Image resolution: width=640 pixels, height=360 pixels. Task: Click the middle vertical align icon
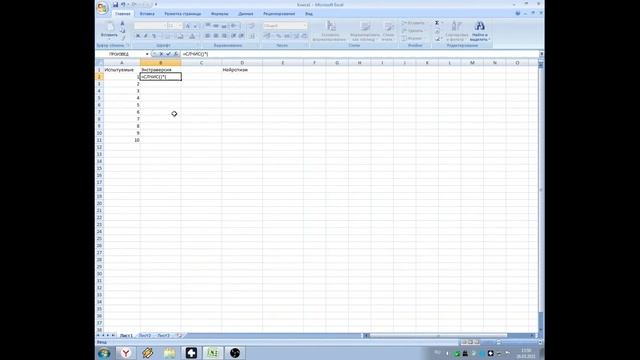click(x=216, y=26)
